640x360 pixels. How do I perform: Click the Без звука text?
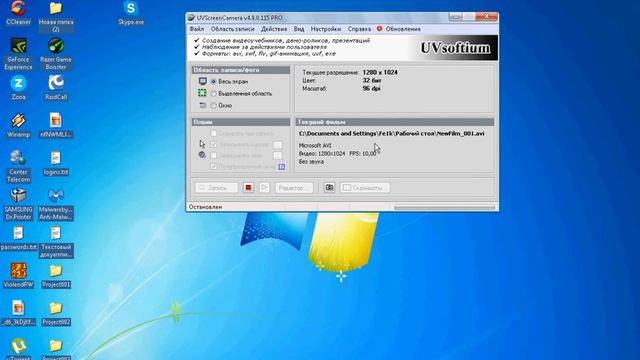pos(311,162)
